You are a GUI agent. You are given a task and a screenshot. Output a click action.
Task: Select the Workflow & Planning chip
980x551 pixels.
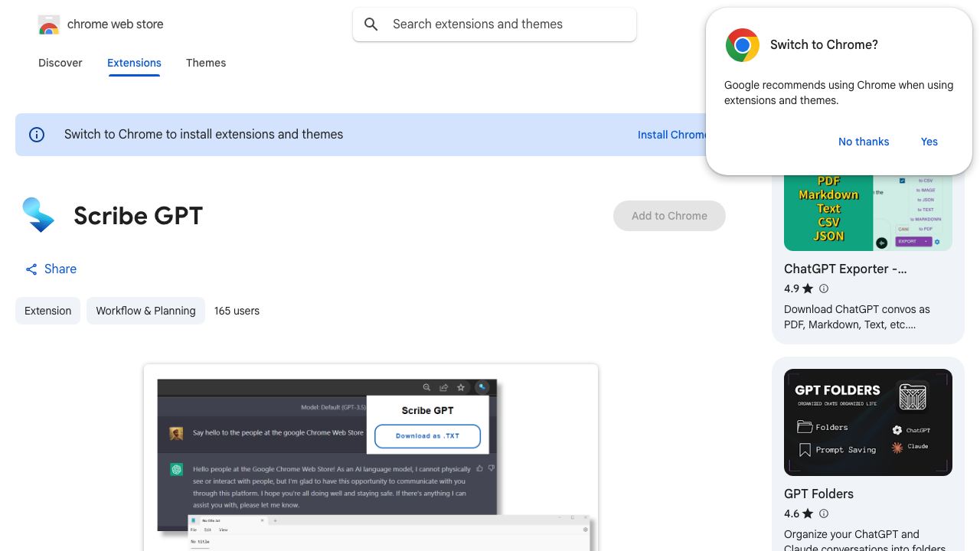click(145, 311)
